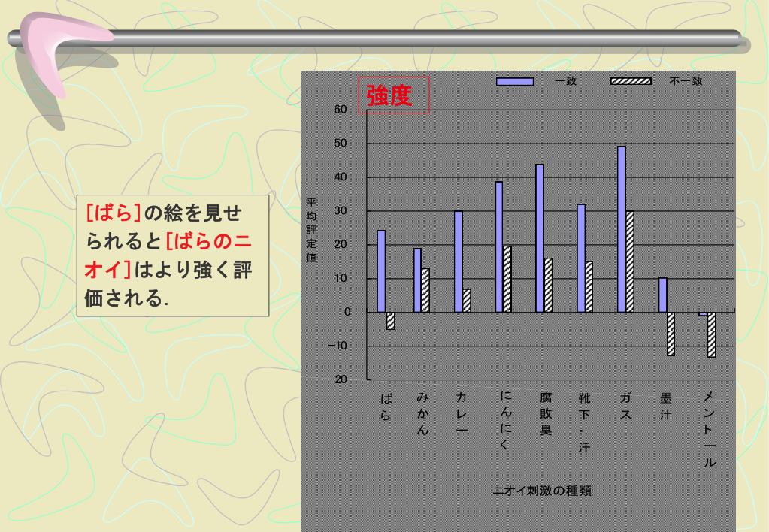Click the hatched 墨汁 negative bar
The height and width of the screenshot is (532, 769).
pos(671,334)
